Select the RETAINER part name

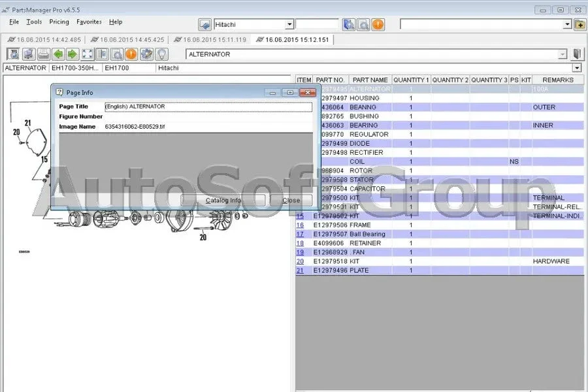pos(365,243)
